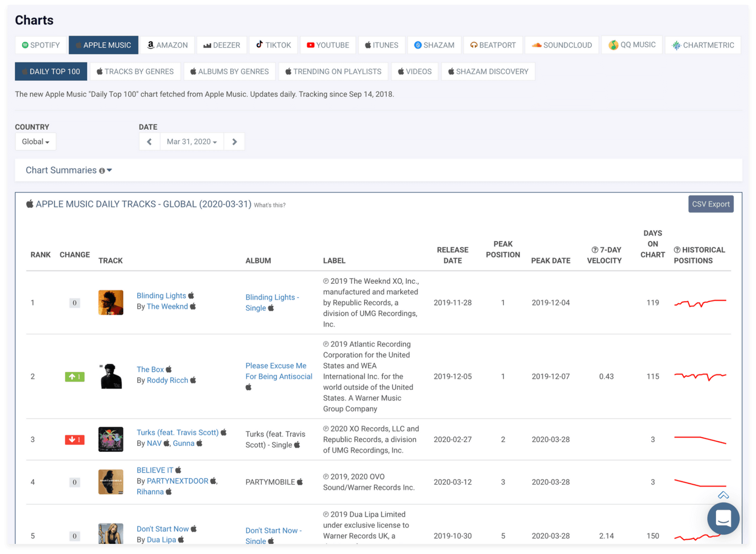Viewport: 756px width, 554px height.
Task: Open the Mar 31, 2020 date picker
Action: click(x=192, y=142)
